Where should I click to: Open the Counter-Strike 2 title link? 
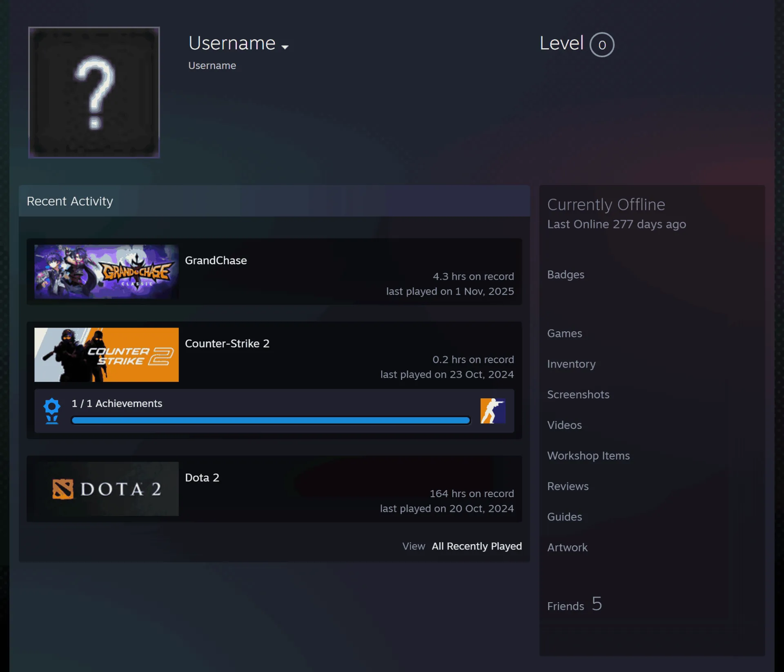pyautogui.click(x=227, y=344)
